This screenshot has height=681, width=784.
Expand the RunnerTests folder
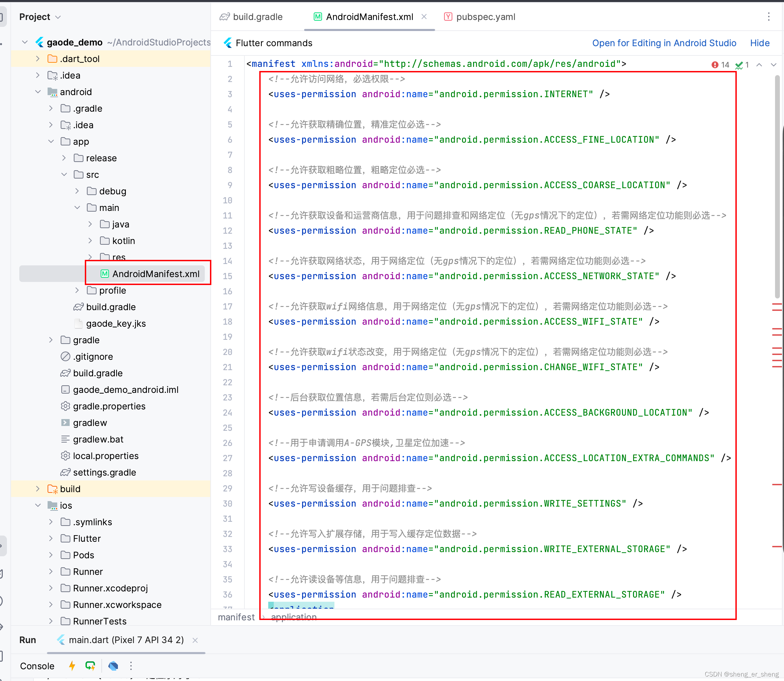51,621
